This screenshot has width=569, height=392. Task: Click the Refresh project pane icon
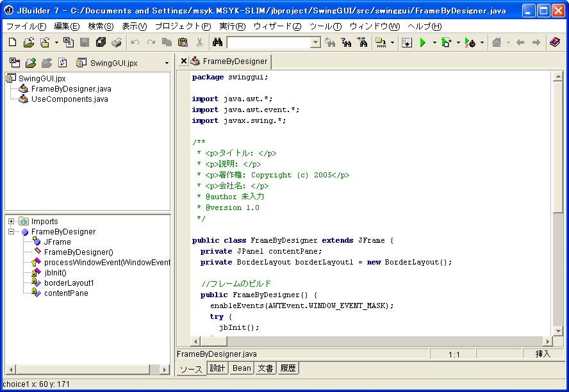click(62, 63)
